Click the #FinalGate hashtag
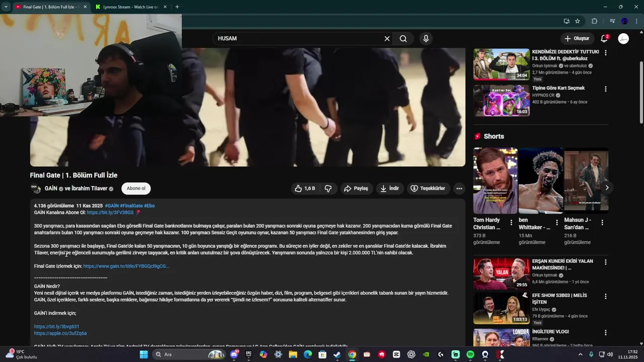 pos(131,206)
